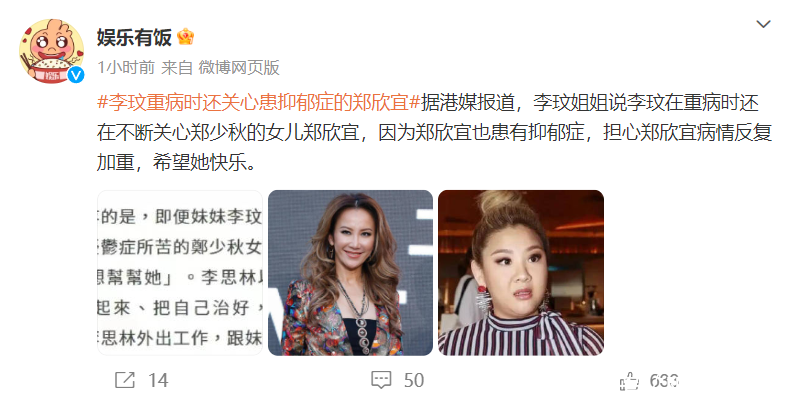Click the comment count 50
791x403 pixels.
point(414,380)
